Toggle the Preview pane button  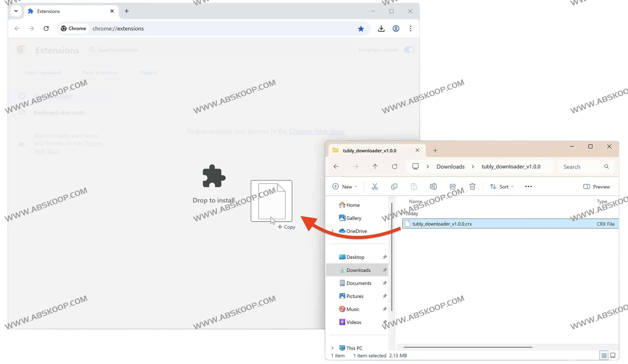(596, 187)
